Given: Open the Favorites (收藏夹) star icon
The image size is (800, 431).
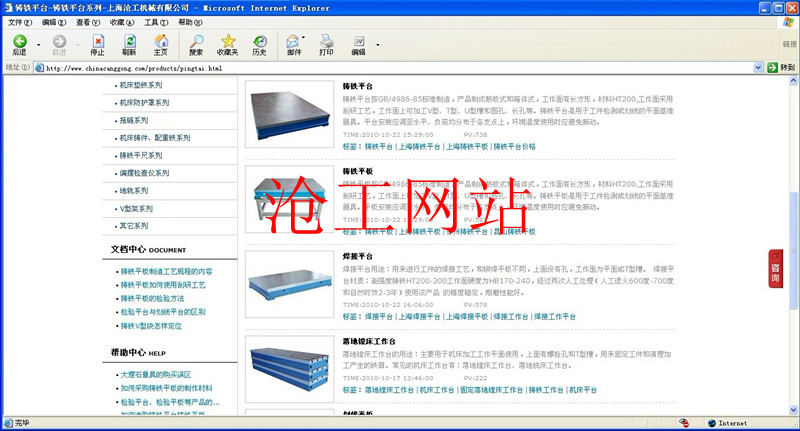Looking at the screenshot, I should pyautogui.click(x=227, y=44).
